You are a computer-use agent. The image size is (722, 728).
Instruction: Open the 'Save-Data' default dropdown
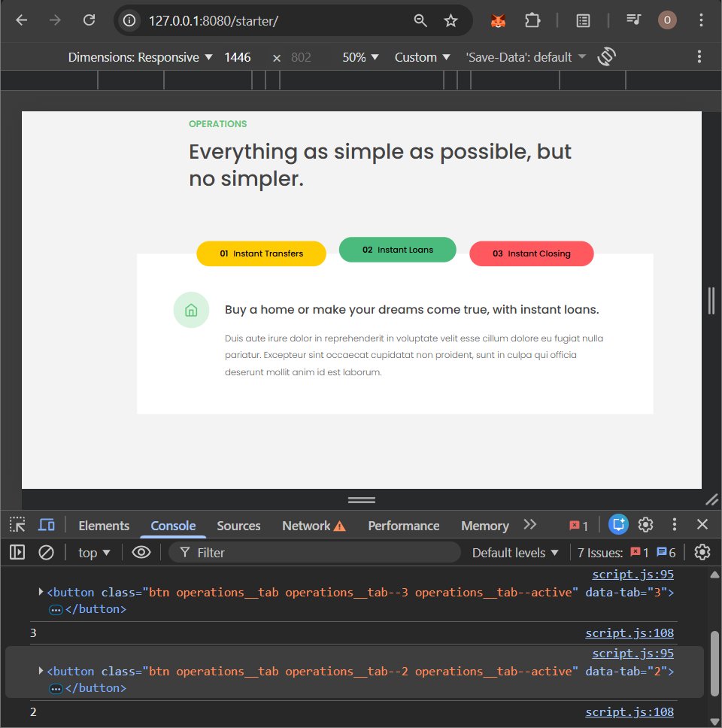524,56
